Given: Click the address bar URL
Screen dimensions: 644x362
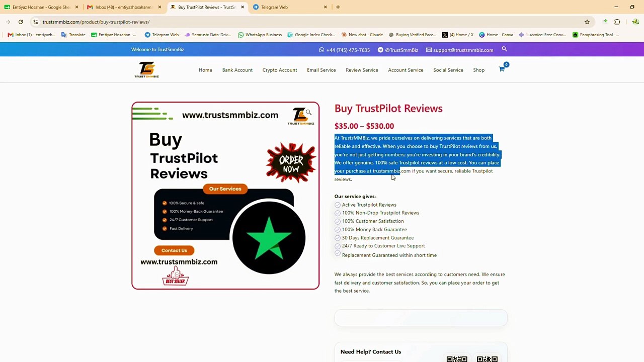Looking at the screenshot, I should 96,22.
